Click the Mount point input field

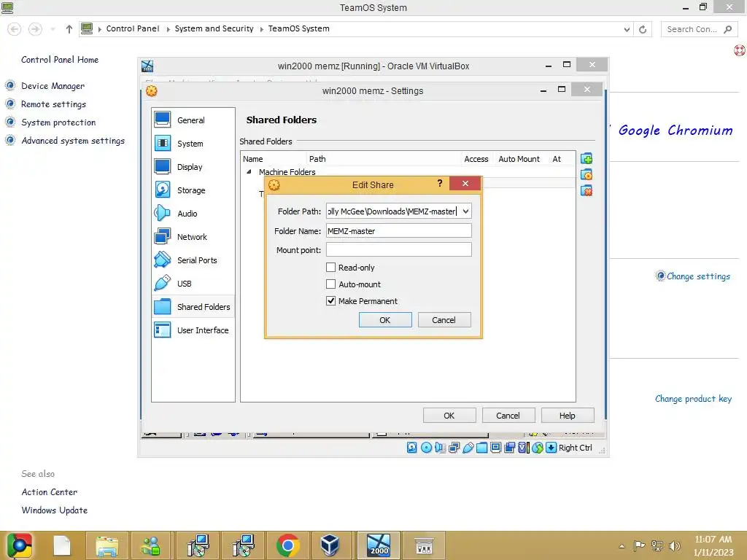pos(399,249)
